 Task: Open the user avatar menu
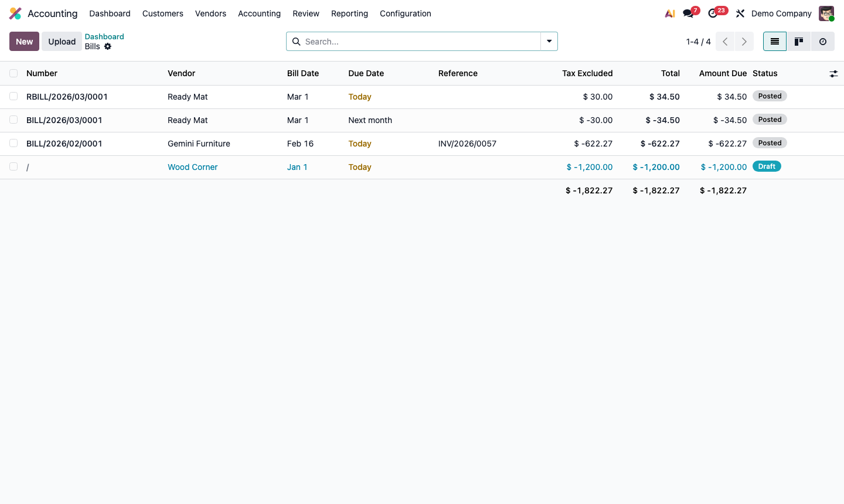[826, 13]
